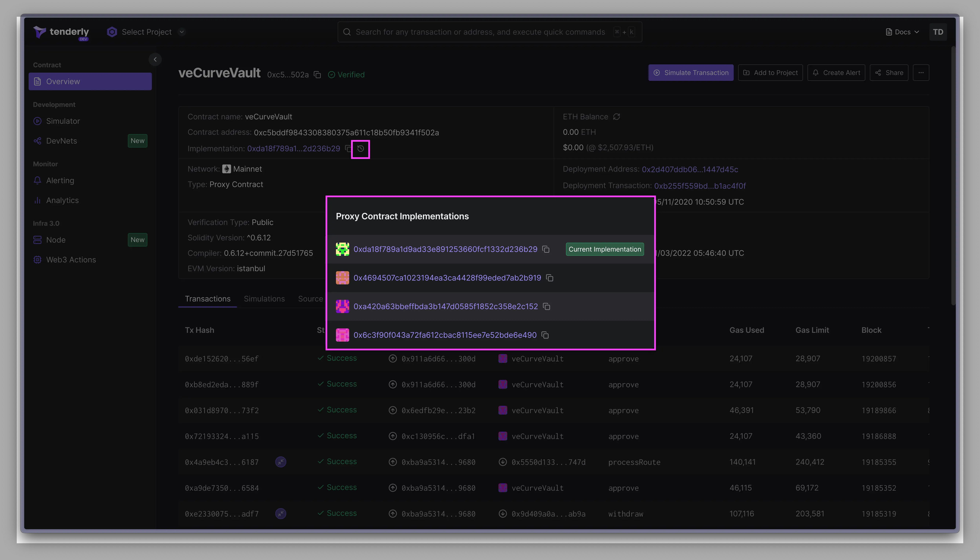Open implementation 0x6c3f90f043a72fa612cbac8115ee7e52bde6e490
This screenshot has width=980, height=560.
pos(445,335)
